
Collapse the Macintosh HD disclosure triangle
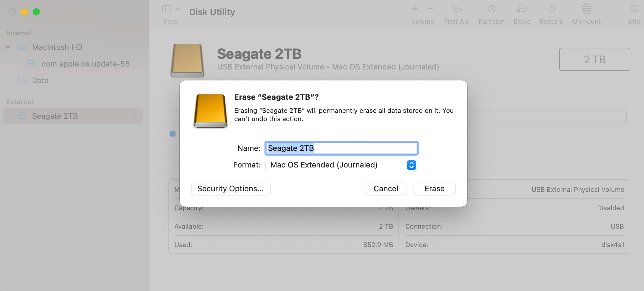click(8, 47)
